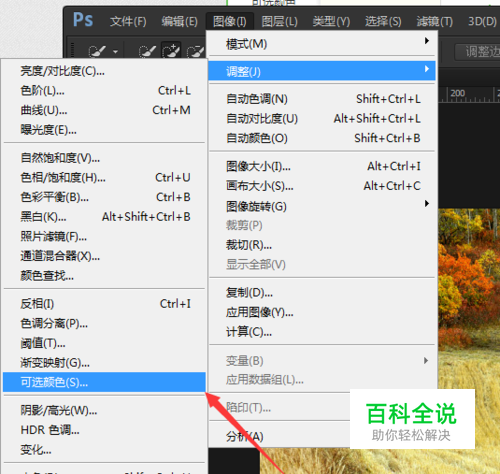The height and width of the screenshot is (474, 500).
Task: Choose 色阶(L)... adjustment
Action: pos(104,90)
